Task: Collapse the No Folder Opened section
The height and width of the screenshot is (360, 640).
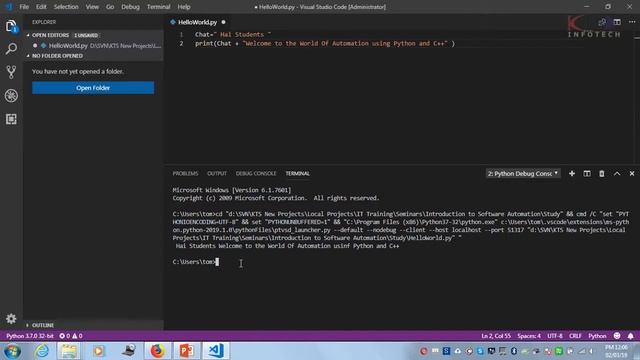Action: point(94,56)
